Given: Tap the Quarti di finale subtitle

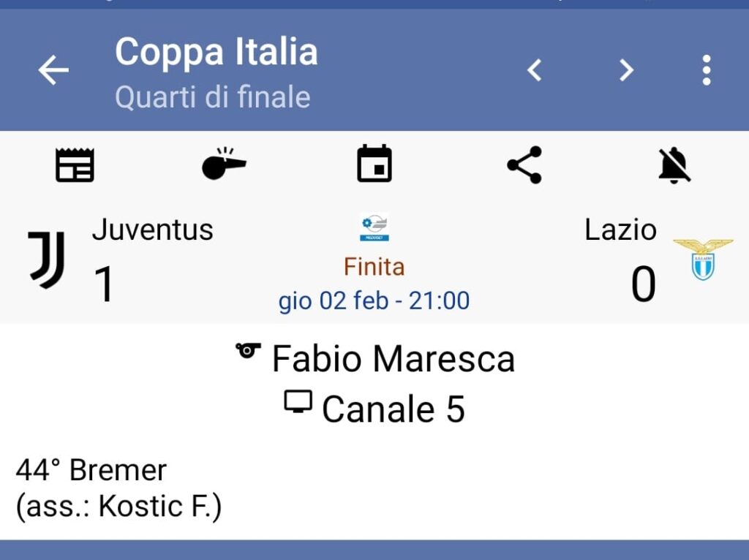Looking at the screenshot, I should (x=212, y=97).
